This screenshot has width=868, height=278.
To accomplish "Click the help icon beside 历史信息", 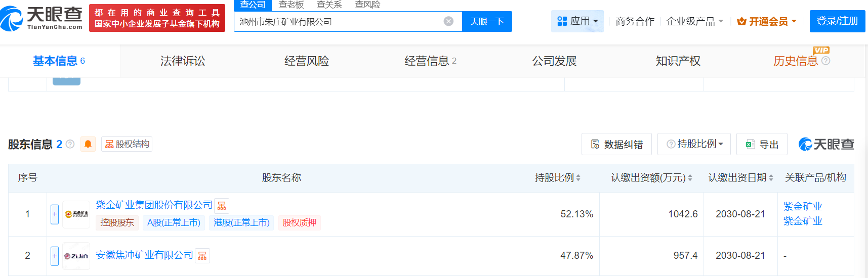I will (x=826, y=61).
